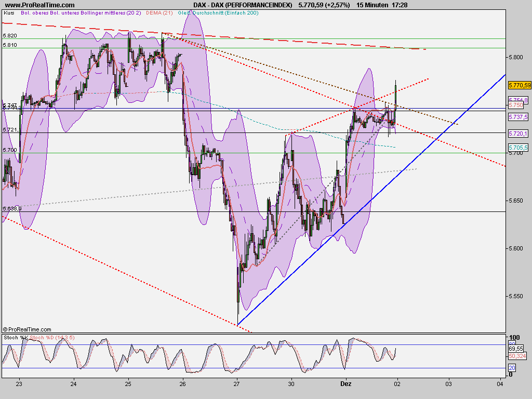Select the 5.737,5 price tag on axis
This screenshot has width=532, height=399.
tap(518, 116)
